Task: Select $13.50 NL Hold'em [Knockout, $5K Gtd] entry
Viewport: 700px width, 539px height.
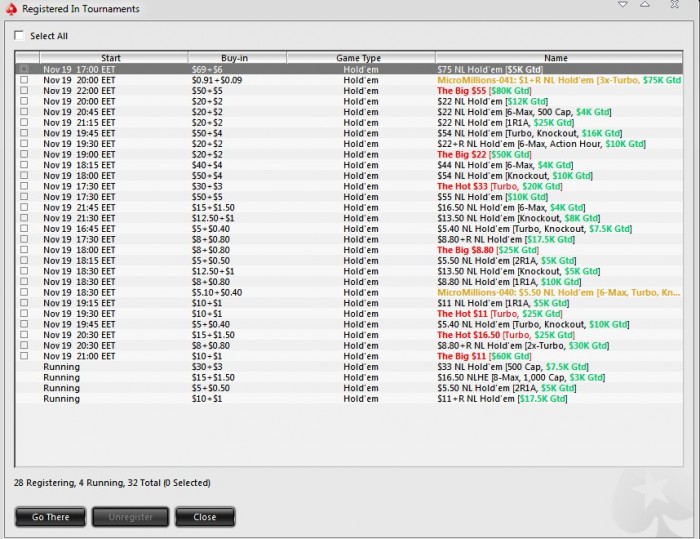Action: (519, 271)
